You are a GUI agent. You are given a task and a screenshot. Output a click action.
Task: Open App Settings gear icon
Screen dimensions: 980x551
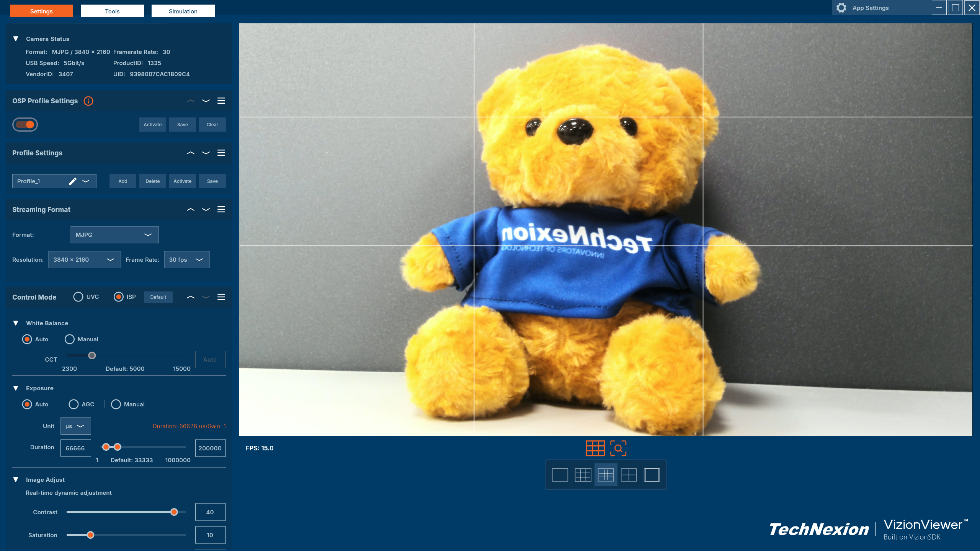[841, 8]
